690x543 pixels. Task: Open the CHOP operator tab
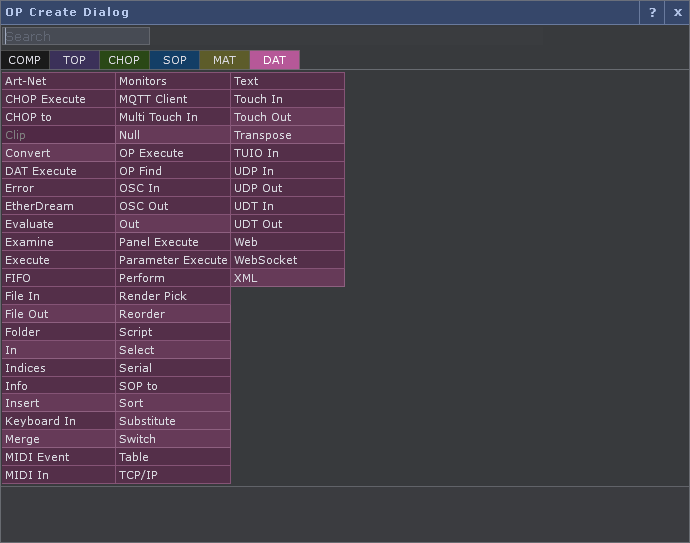tap(124, 60)
